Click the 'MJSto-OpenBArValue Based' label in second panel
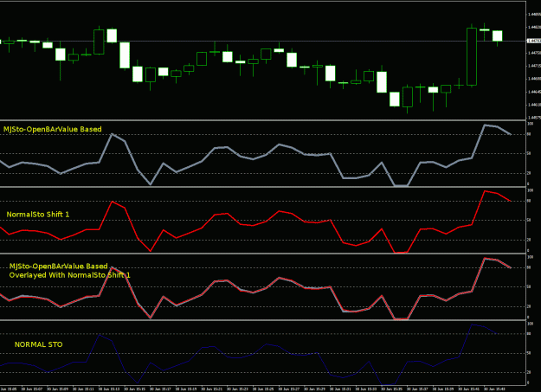Image resolution: width=541 pixels, height=392 pixels. 53,130
